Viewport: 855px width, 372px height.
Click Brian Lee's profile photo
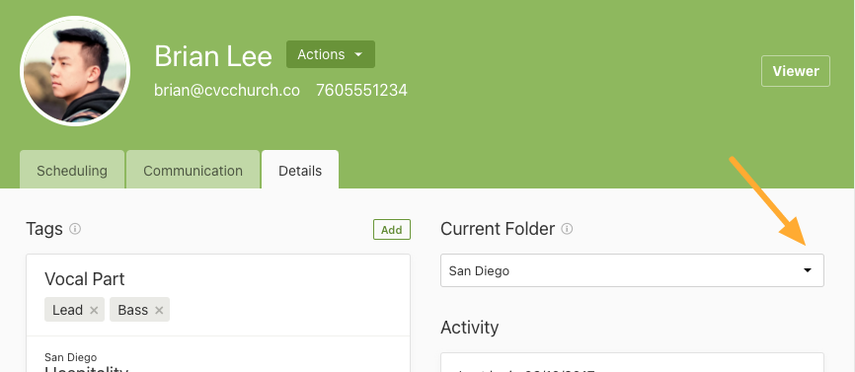pos(75,71)
